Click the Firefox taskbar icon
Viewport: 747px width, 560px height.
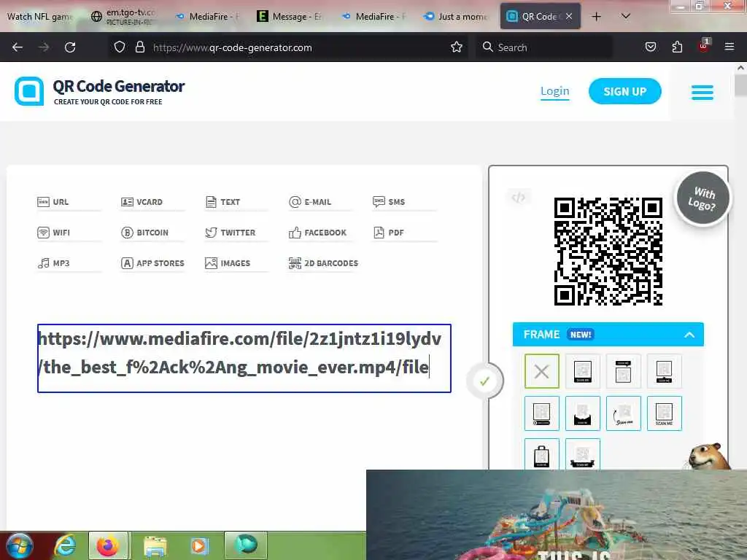pyautogui.click(x=108, y=545)
